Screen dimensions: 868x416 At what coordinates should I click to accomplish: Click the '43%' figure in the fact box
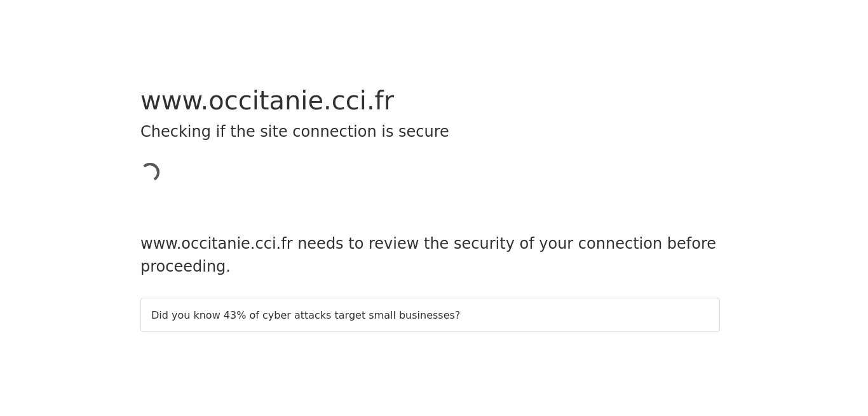click(x=234, y=315)
